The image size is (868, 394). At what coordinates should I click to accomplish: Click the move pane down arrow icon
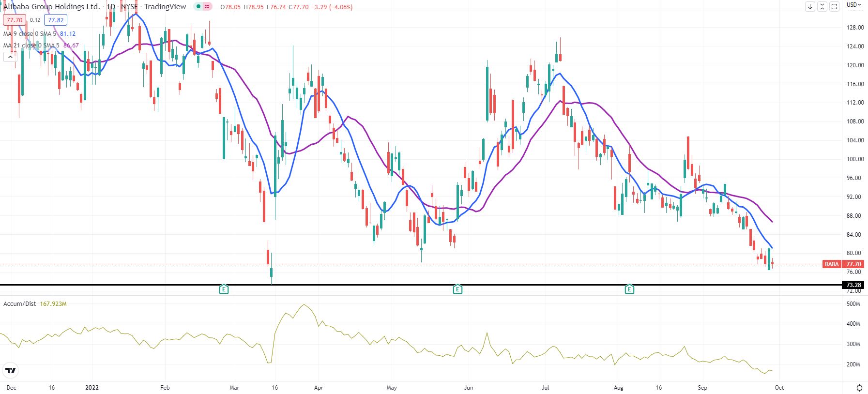tap(810, 6)
